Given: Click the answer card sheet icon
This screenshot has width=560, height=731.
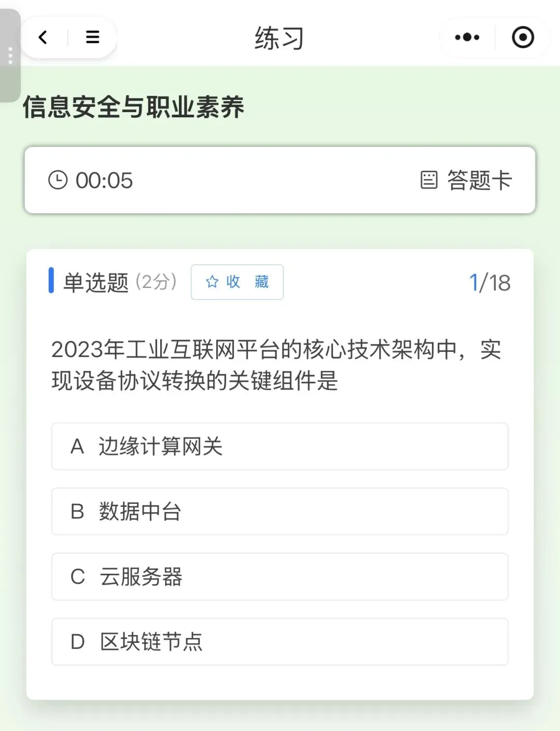Looking at the screenshot, I should point(429,181).
